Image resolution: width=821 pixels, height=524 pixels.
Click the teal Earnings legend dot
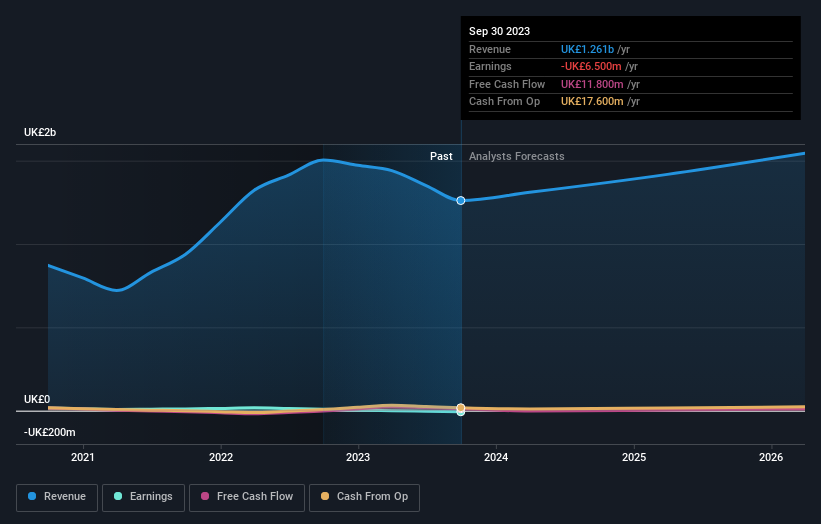point(118,496)
